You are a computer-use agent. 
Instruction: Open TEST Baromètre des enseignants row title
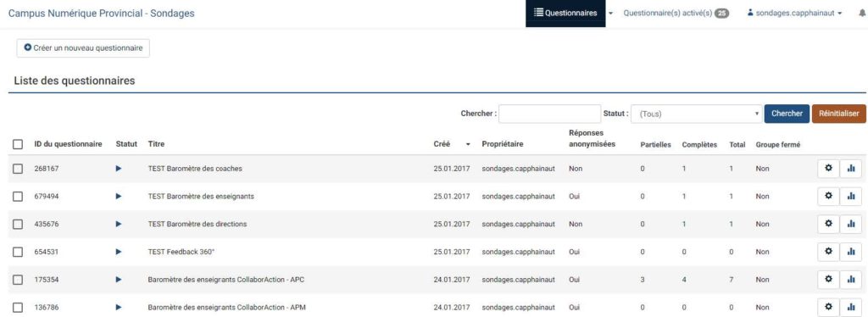(x=202, y=197)
